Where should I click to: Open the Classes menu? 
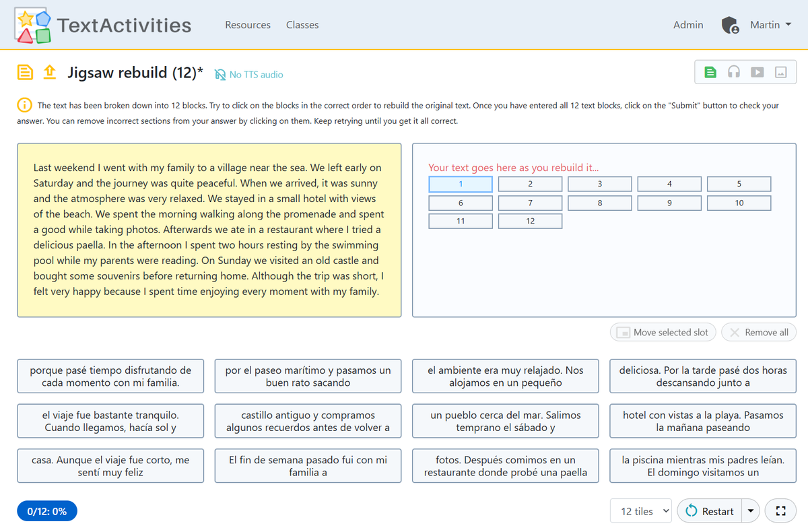tap(302, 25)
